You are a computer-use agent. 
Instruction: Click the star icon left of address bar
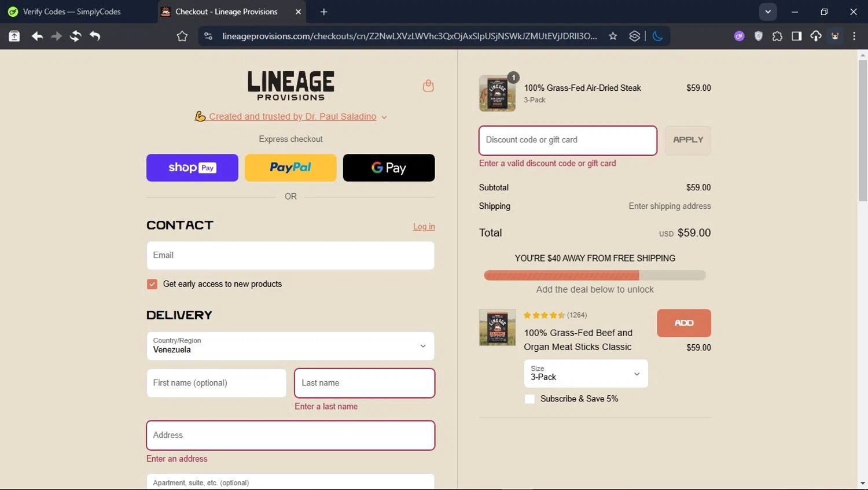[x=182, y=36]
